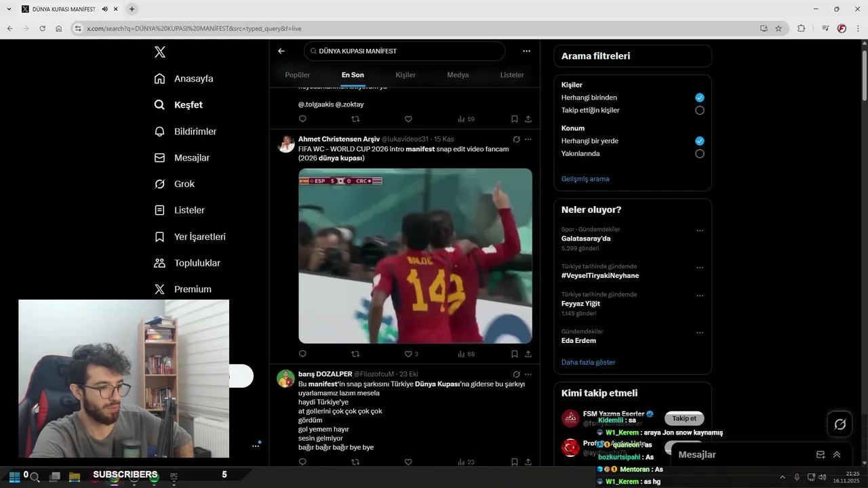Switch to Medya tab

(458, 75)
